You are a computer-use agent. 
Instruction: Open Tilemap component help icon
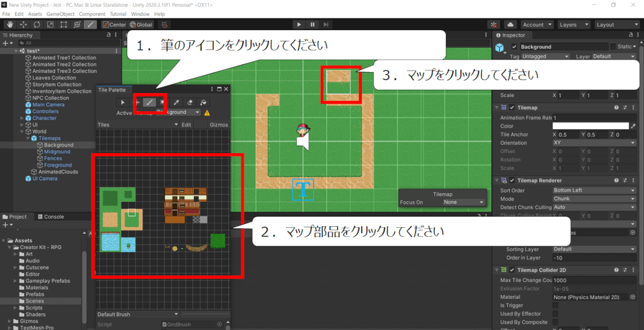tap(617, 107)
